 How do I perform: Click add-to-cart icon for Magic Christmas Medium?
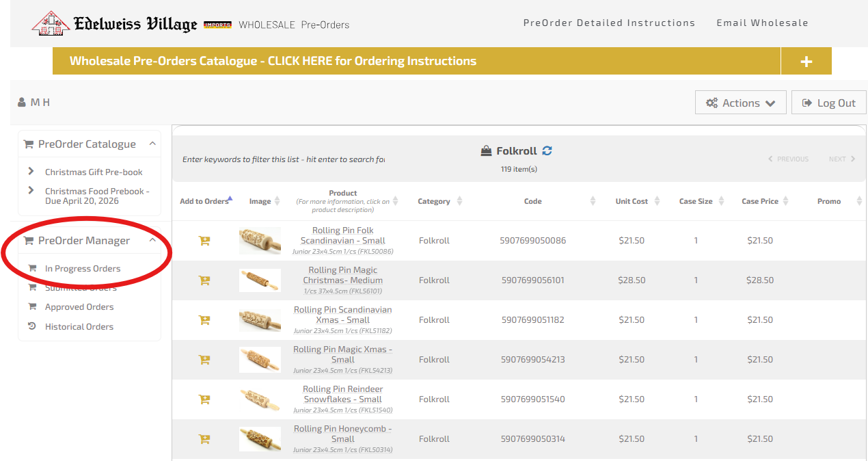coord(204,280)
